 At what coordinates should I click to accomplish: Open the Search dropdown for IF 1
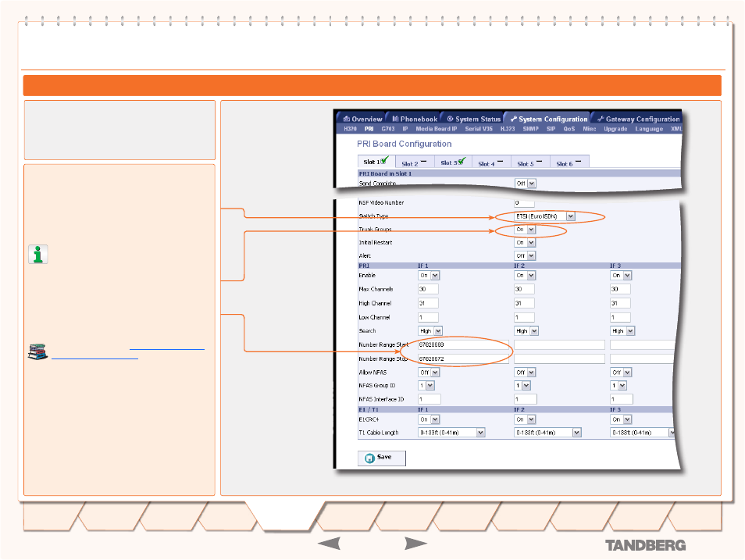click(x=430, y=331)
